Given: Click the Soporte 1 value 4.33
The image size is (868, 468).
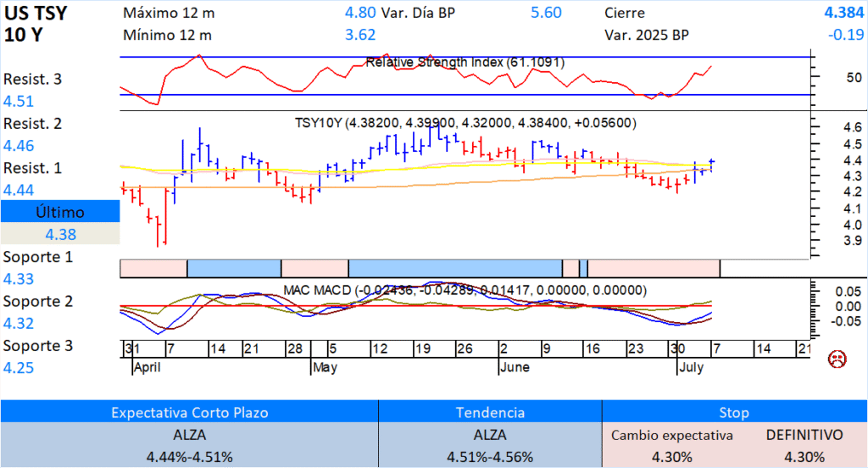Looking at the screenshot, I should [19, 279].
